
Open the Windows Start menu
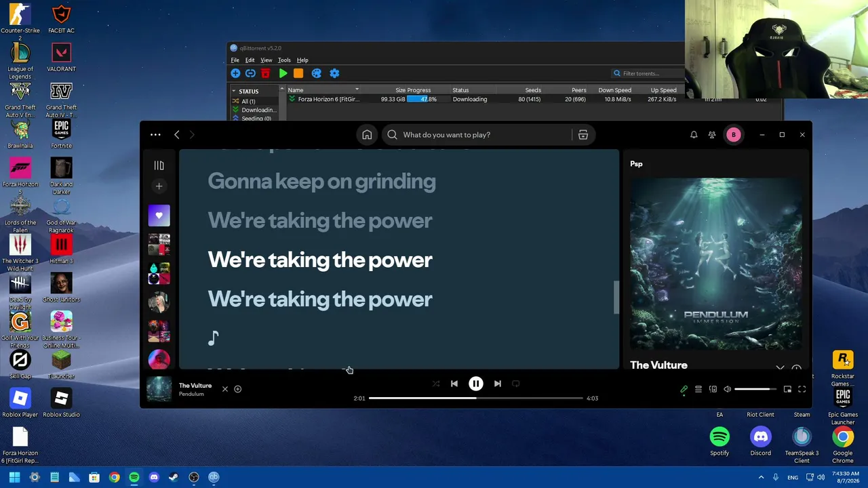[x=15, y=477]
